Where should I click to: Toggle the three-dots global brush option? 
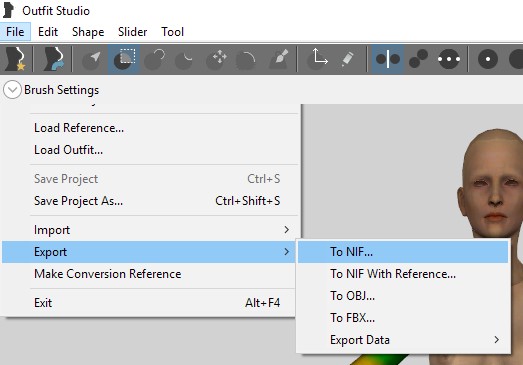449,59
